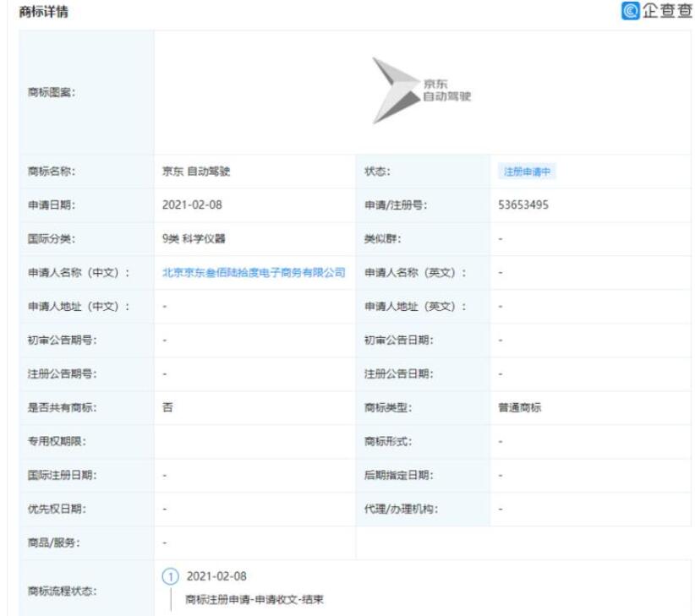The image size is (695, 616).
Task: Select the registration number 53653495
Action: tap(523, 205)
